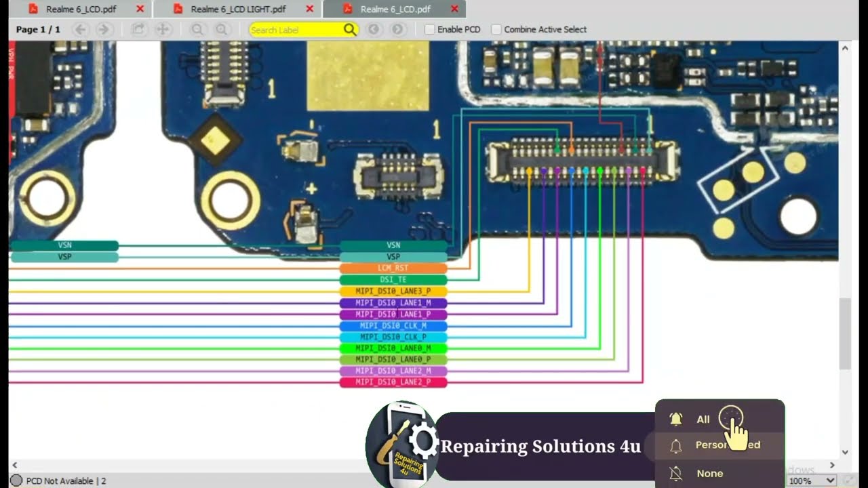Select the green DSI_TE signal label
The image size is (868, 488).
(x=393, y=280)
